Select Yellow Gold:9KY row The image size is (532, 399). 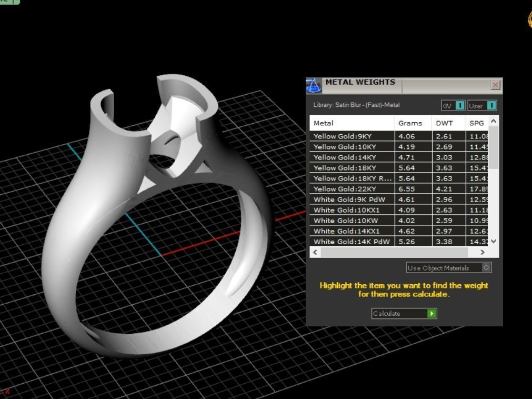click(399, 136)
